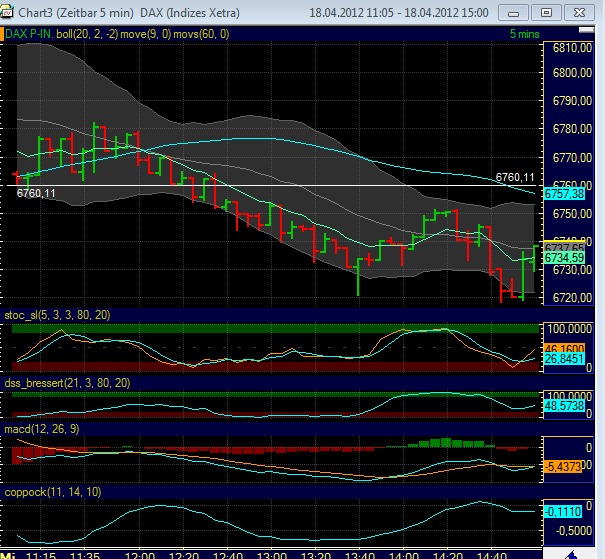
Task: Click the coppock(11, 14, 10) panel title
Action: pyautogui.click(x=52, y=492)
